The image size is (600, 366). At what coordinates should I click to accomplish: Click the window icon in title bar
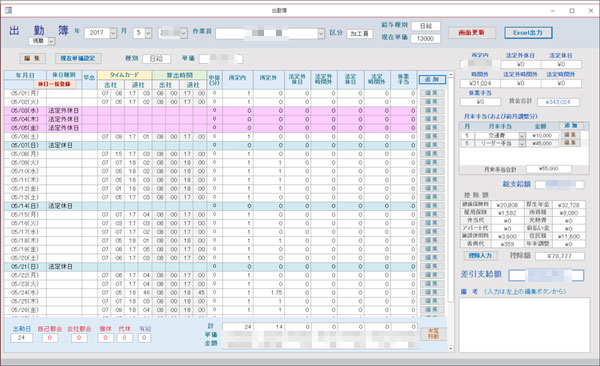(8, 10)
